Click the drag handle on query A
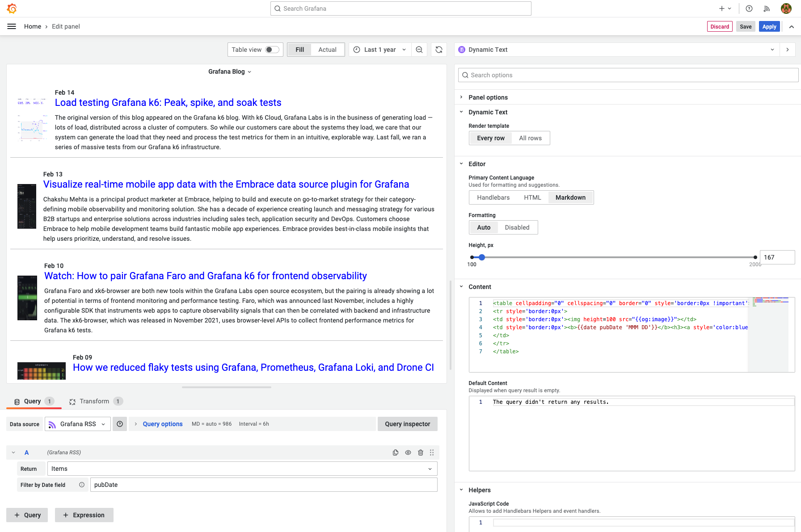Image resolution: width=801 pixels, height=532 pixels. coord(432,452)
